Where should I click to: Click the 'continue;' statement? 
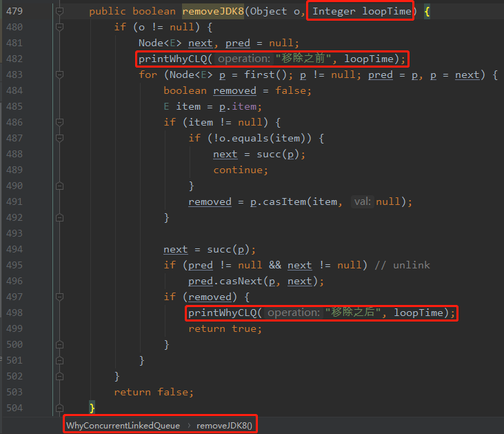click(241, 170)
